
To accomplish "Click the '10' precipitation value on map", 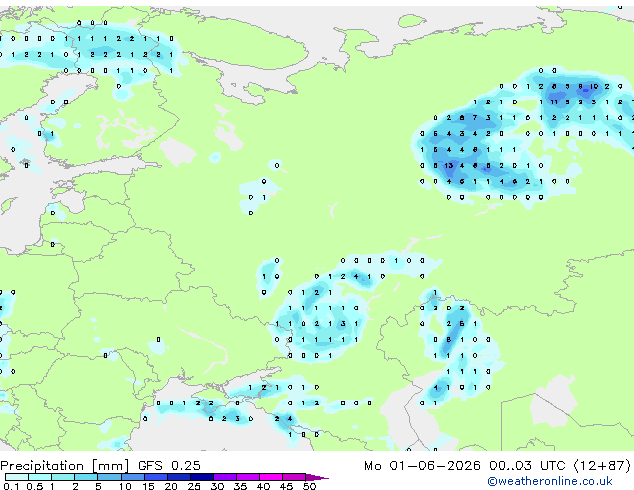I will pyautogui.click(x=594, y=86).
